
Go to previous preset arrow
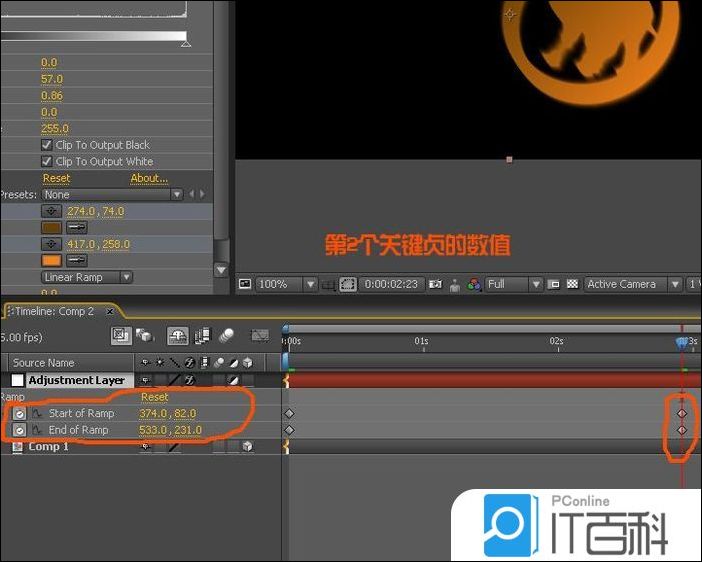(x=192, y=194)
